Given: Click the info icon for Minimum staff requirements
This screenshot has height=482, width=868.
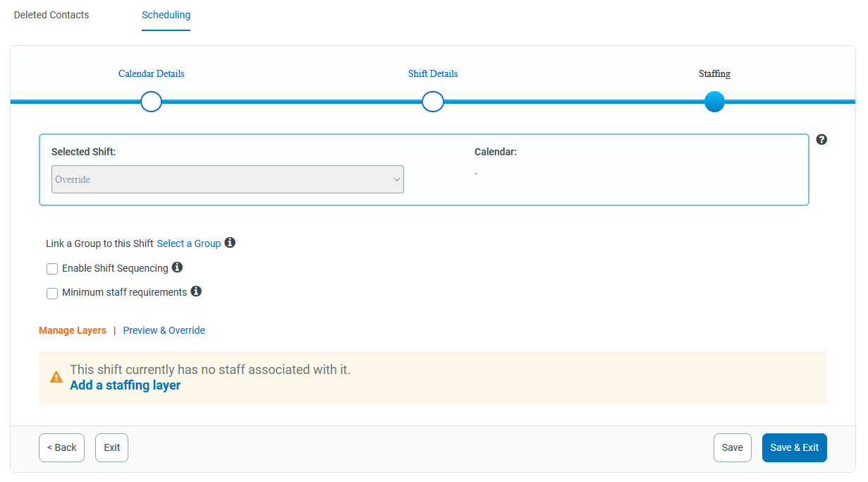Looking at the screenshot, I should 196,291.
